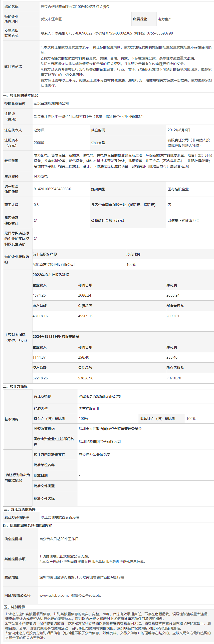The height and width of the screenshot is (644, 214).
Task: Select the region value 武汉市江岸区
Action: click(51, 19)
